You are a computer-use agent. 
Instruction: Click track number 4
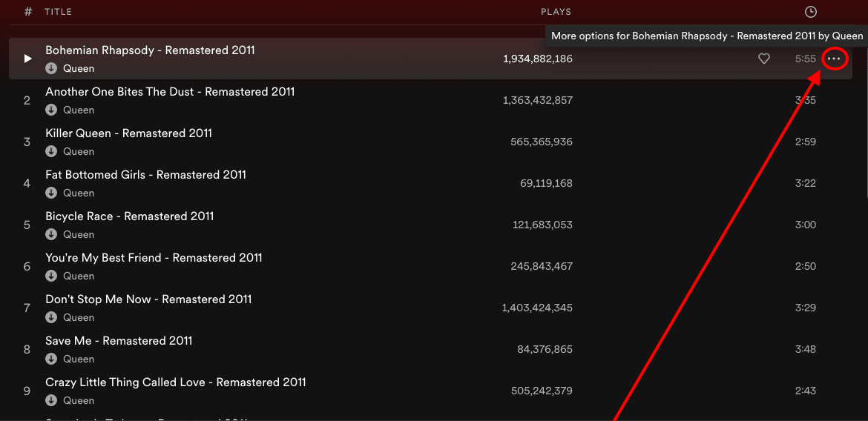(x=27, y=183)
